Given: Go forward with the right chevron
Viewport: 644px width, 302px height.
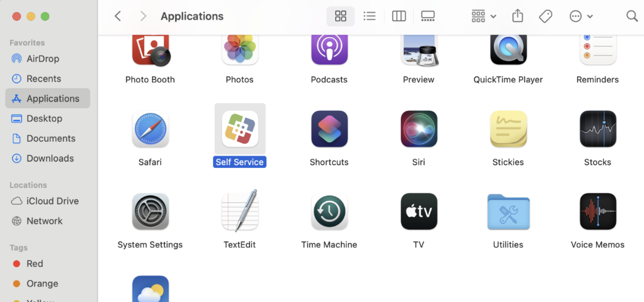Looking at the screenshot, I should (143, 16).
